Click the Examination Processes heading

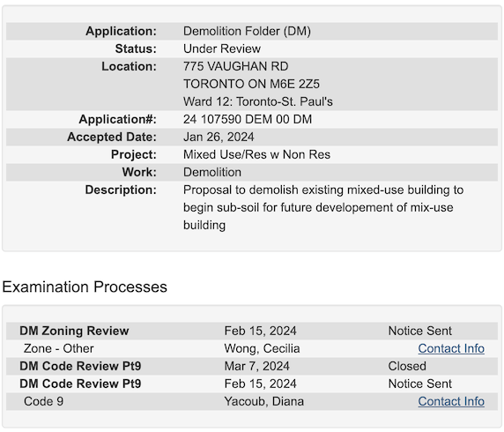(x=85, y=287)
